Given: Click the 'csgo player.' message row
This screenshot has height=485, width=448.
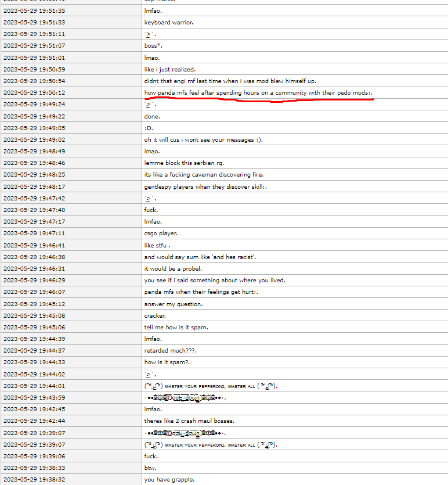Looking at the screenshot, I should [x=161, y=233].
